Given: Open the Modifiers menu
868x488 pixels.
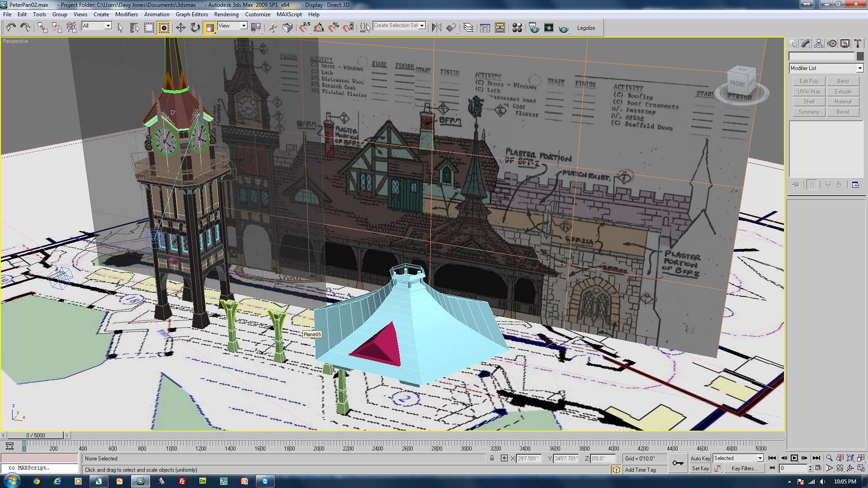Looking at the screenshot, I should tap(127, 14).
